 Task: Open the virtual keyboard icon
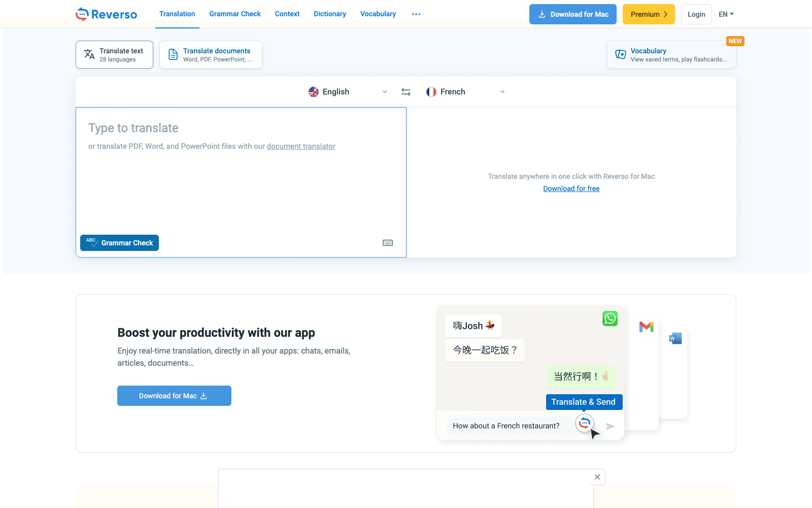click(x=388, y=243)
